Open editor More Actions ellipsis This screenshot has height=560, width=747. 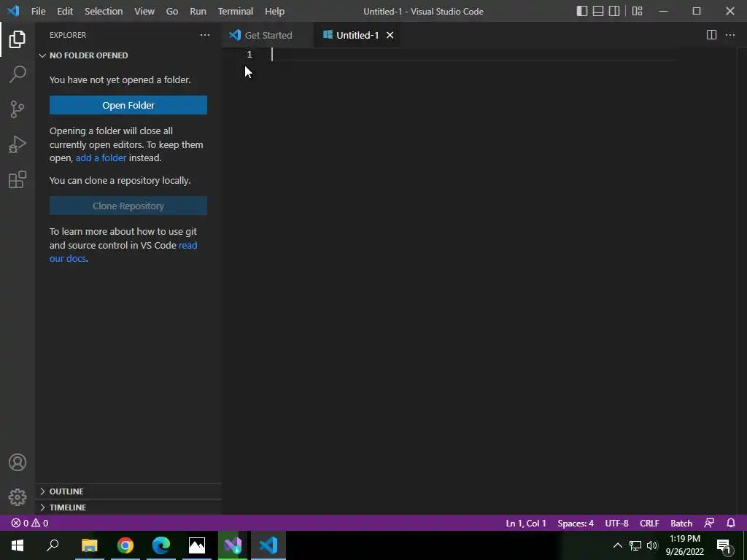click(x=729, y=35)
